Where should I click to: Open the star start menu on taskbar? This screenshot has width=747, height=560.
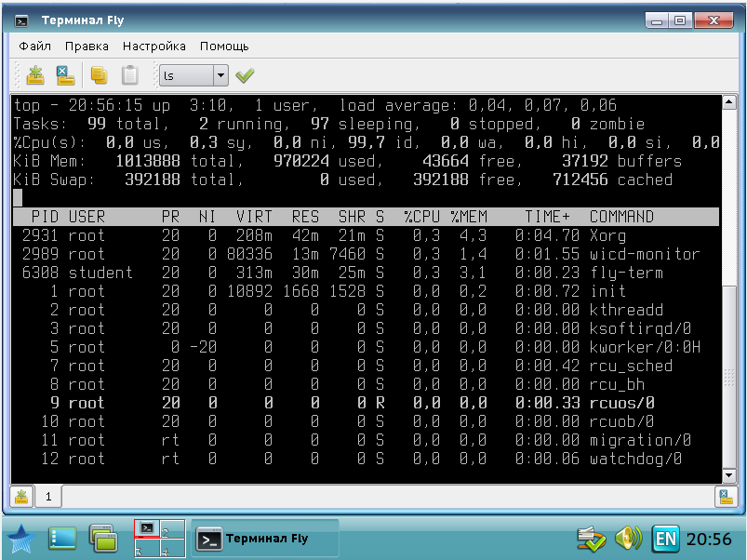click(x=21, y=539)
